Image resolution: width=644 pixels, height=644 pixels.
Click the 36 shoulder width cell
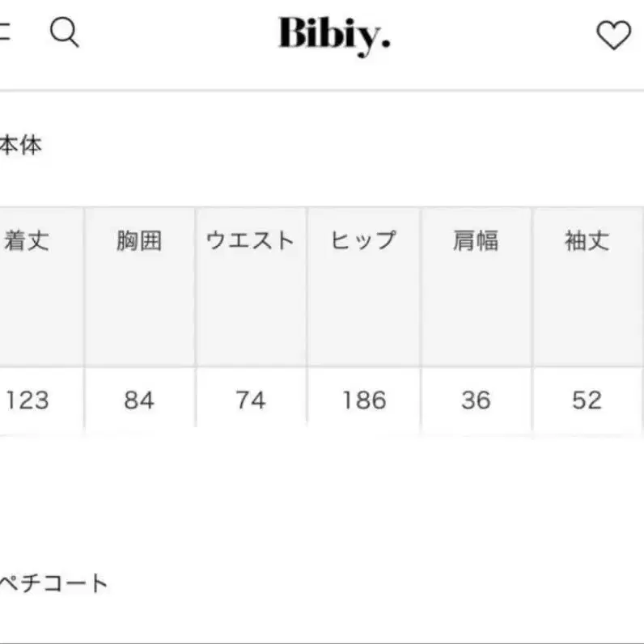[x=476, y=400]
